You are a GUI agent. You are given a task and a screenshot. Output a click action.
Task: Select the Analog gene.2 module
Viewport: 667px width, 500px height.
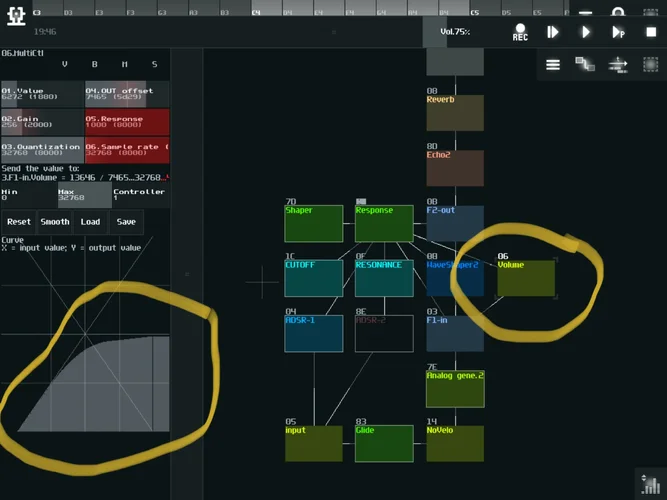coord(455,389)
